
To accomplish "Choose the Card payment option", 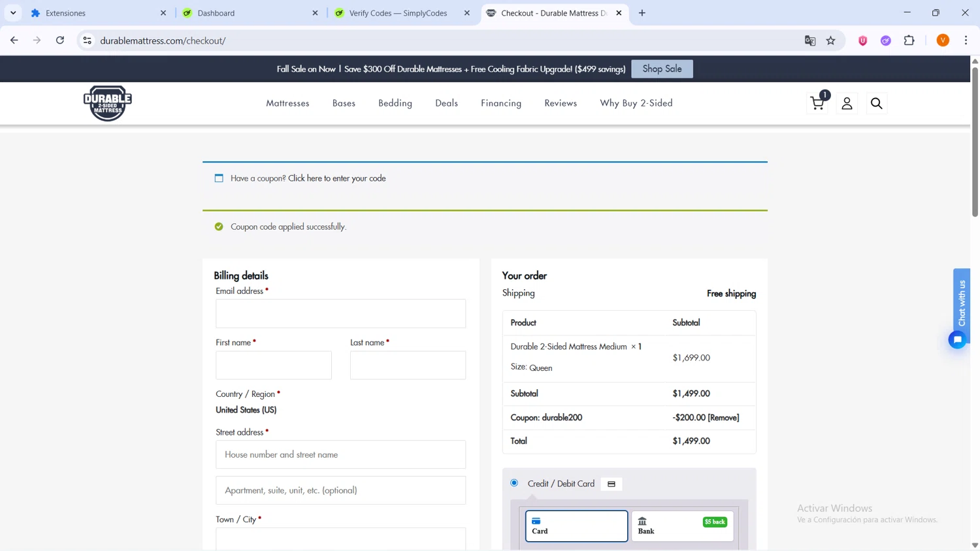I will click(576, 526).
